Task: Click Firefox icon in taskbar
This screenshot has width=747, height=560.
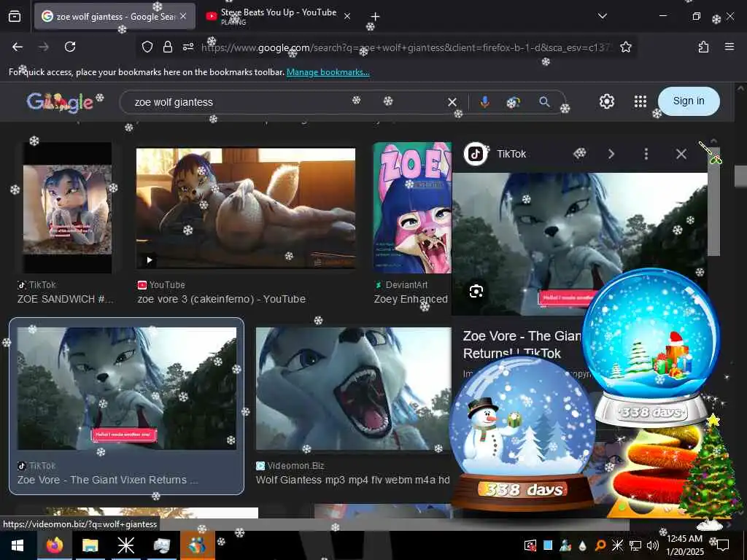Action: point(55,545)
